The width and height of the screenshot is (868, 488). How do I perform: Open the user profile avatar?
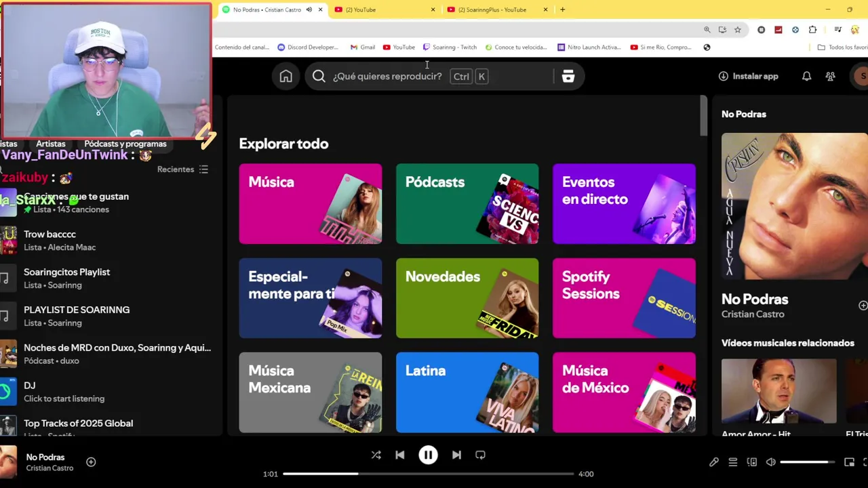coord(862,77)
